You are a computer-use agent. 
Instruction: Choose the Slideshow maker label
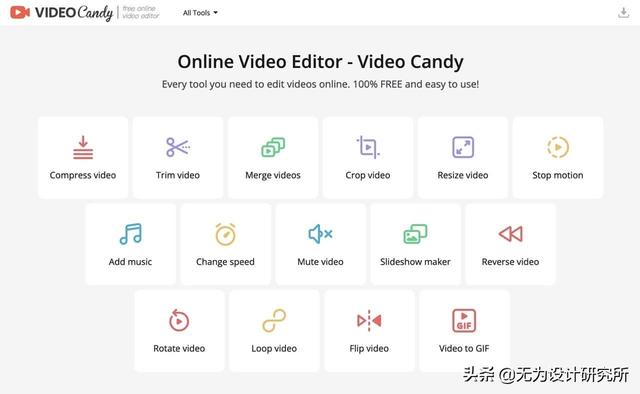pyautogui.click(x=416, y=262)
